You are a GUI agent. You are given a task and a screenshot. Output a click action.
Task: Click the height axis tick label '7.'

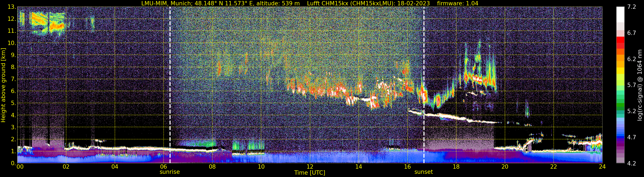[13, 79]
